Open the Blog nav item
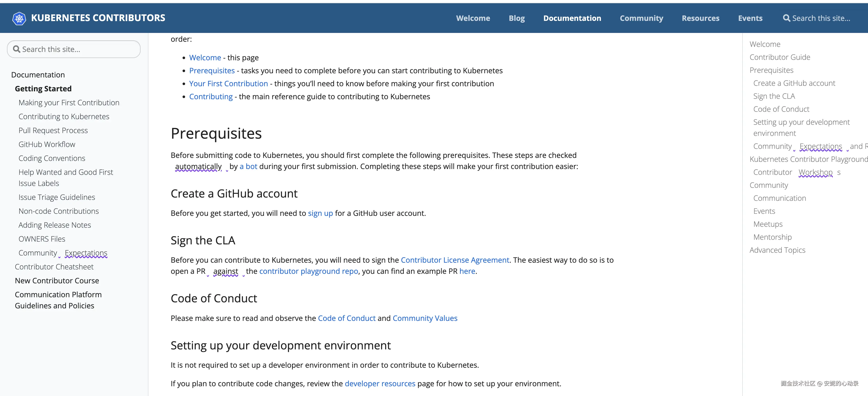This screenshot has width=868, height=396. [517, 18]
